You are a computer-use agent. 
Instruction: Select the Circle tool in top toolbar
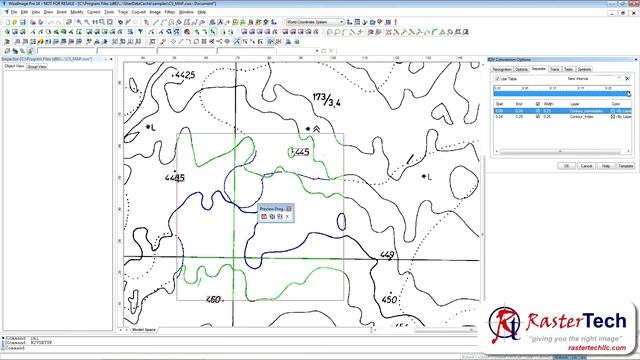click(x=171, y=22)
